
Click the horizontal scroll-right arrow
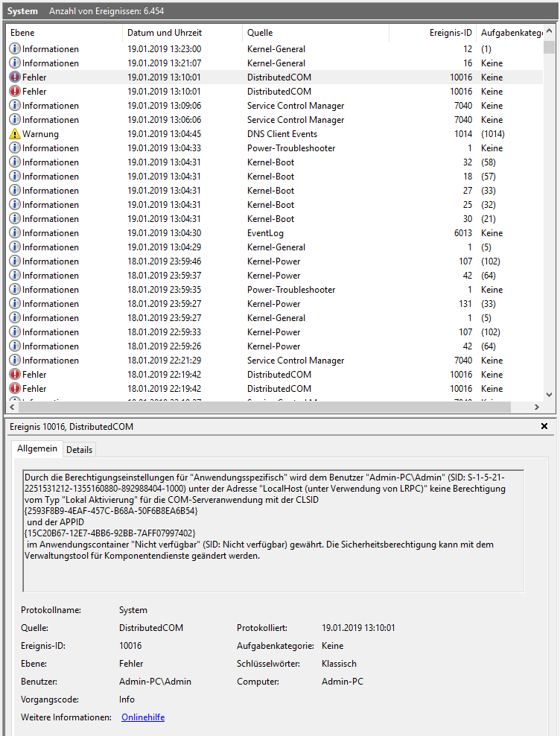tap(536, 407)
